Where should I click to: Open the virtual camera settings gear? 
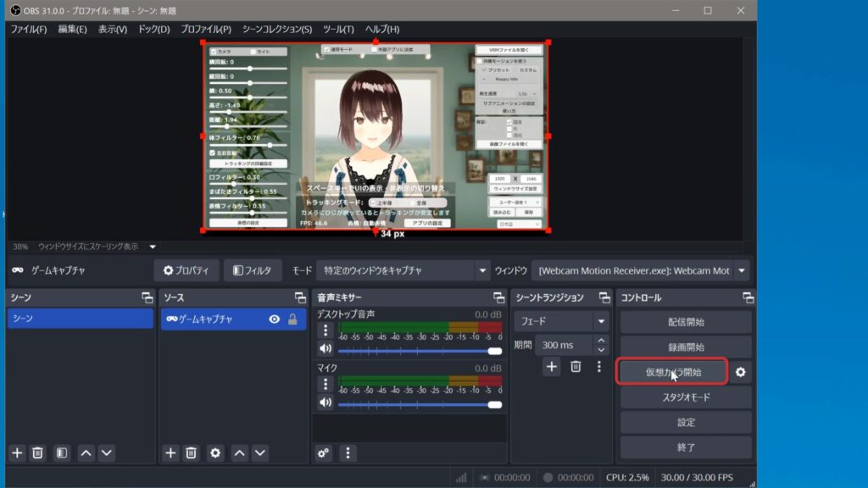point(740,372)
